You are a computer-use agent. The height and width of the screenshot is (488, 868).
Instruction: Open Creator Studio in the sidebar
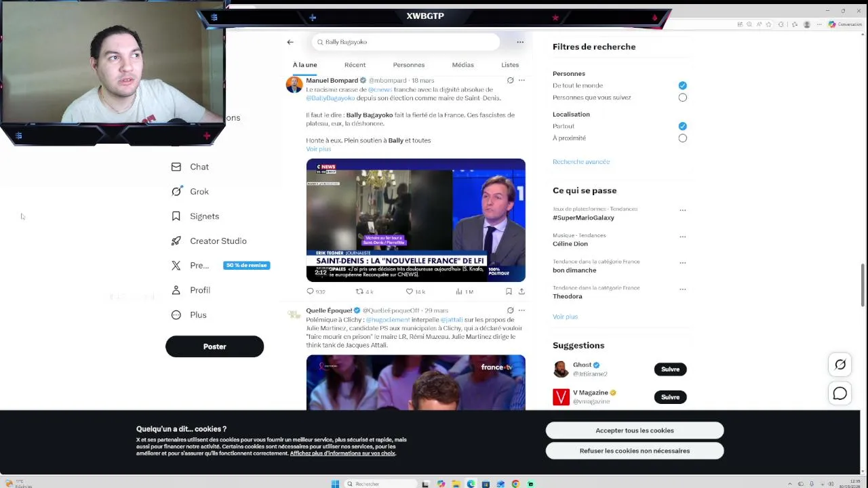coord(209,241)
